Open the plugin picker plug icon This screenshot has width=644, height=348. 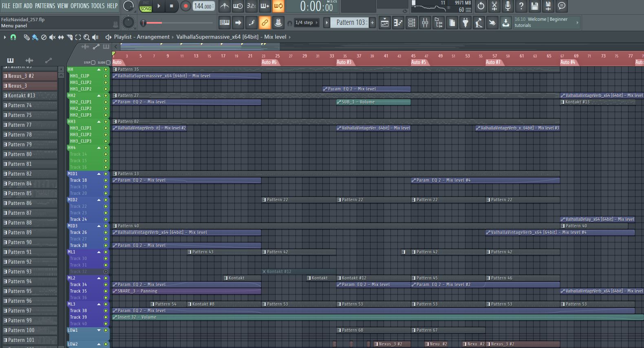[x=465, y=23]
